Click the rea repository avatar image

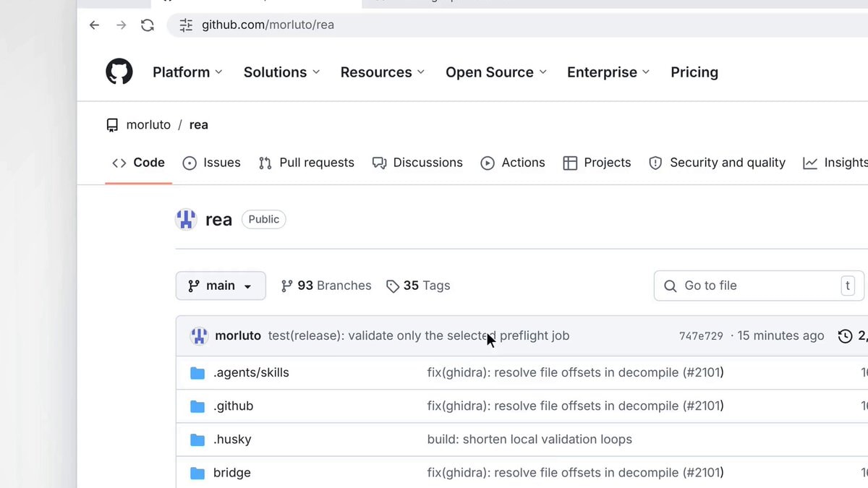coord(187,219)
